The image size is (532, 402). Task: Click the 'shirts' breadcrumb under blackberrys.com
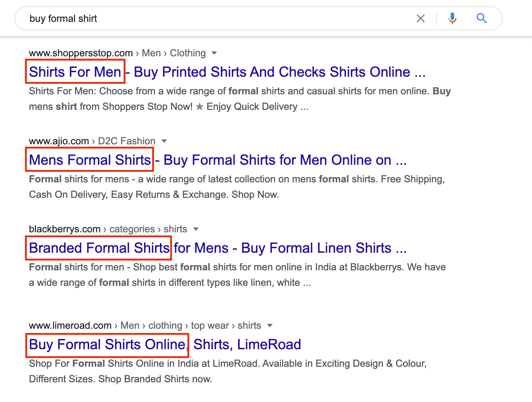tap(175, 229)
